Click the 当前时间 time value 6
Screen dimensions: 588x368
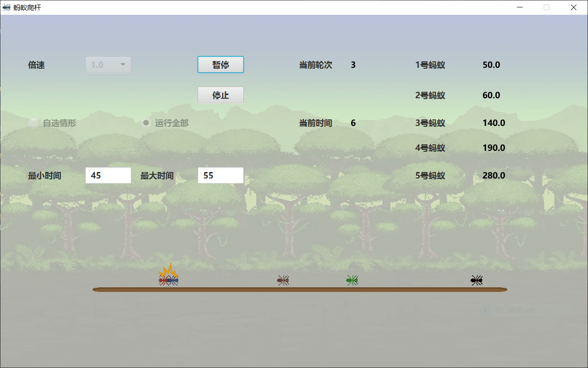click(353, 123)
